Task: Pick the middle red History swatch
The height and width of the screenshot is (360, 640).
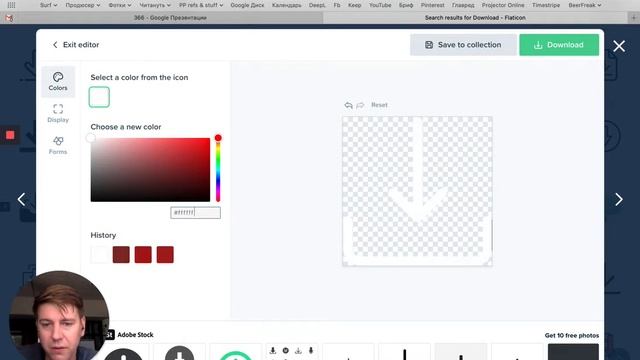Action: point(143,255)
